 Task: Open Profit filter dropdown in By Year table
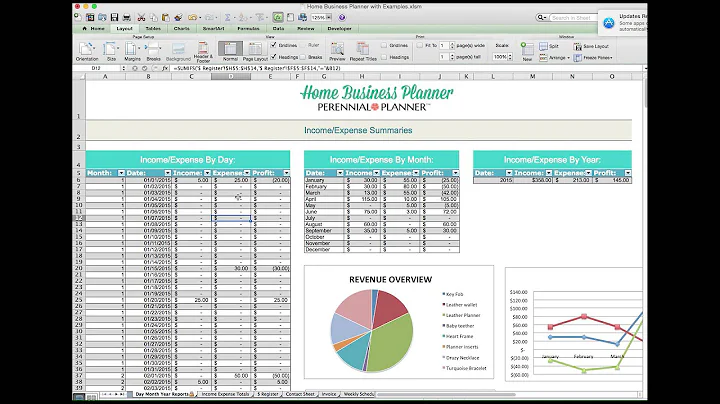628,173
